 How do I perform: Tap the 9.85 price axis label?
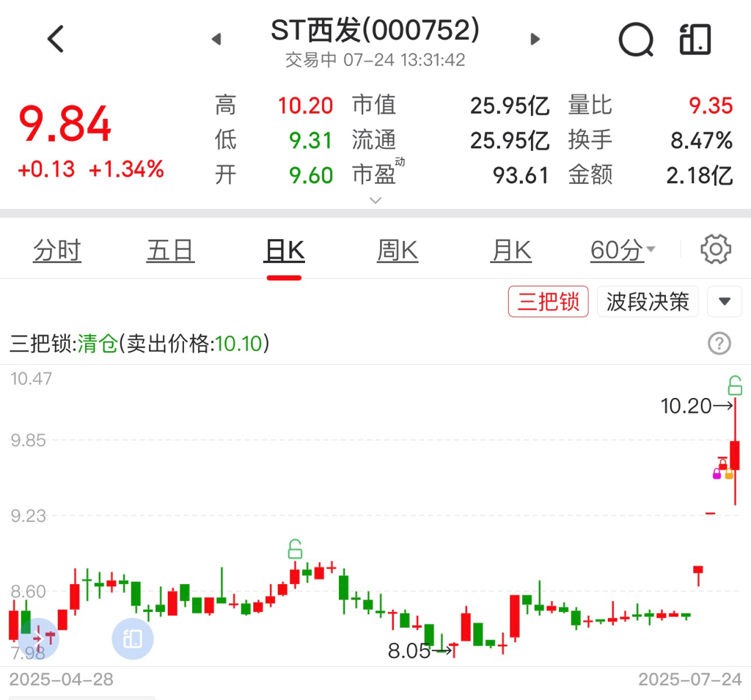29,441
